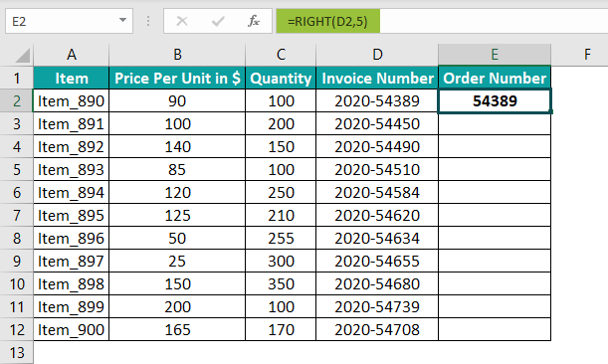Click invoice cell '2020-54584'

pyautogui.click(x=377, y=192)
